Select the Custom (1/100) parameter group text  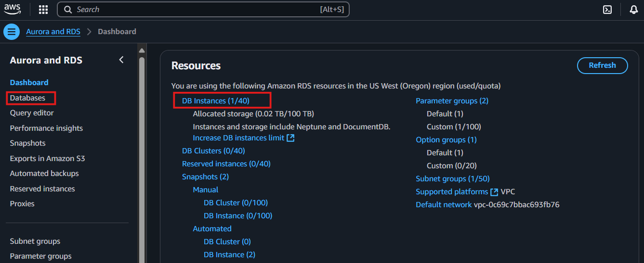[454, 127]
